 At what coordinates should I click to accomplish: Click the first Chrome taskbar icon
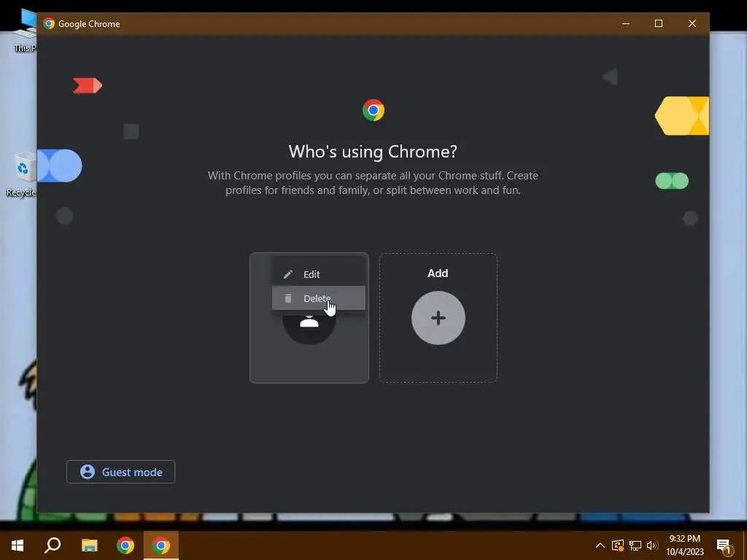pyautogui.click(x=125, y=545)
